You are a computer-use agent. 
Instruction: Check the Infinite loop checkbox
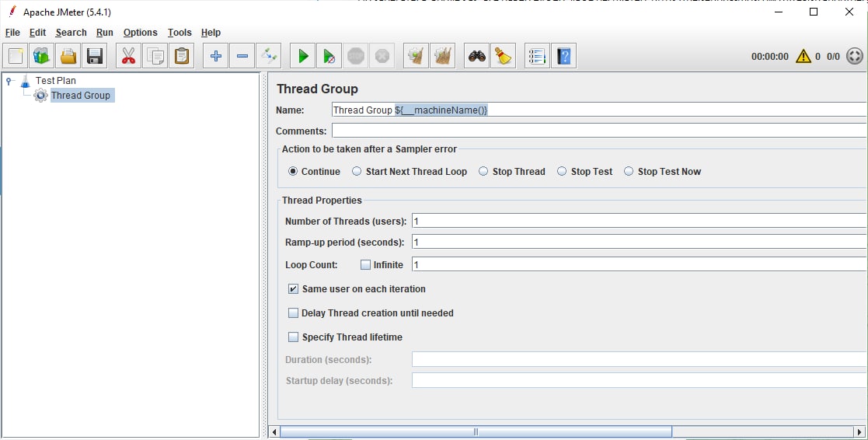click(x=365, y=264)
